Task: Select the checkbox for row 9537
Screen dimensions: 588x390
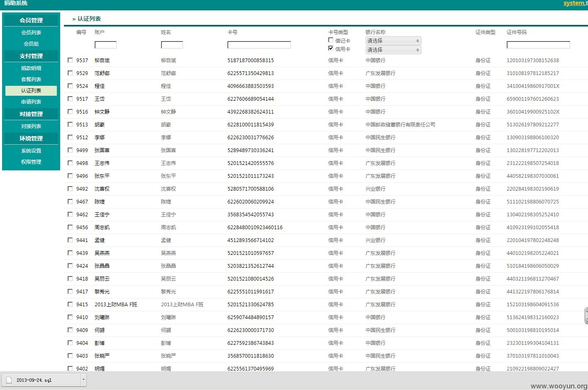Action: coord(70,60)
